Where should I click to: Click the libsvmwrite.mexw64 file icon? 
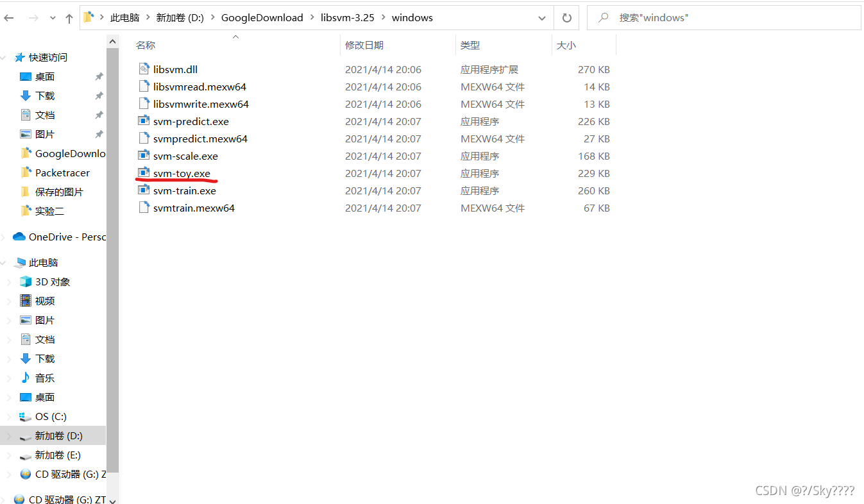[144, 104]
